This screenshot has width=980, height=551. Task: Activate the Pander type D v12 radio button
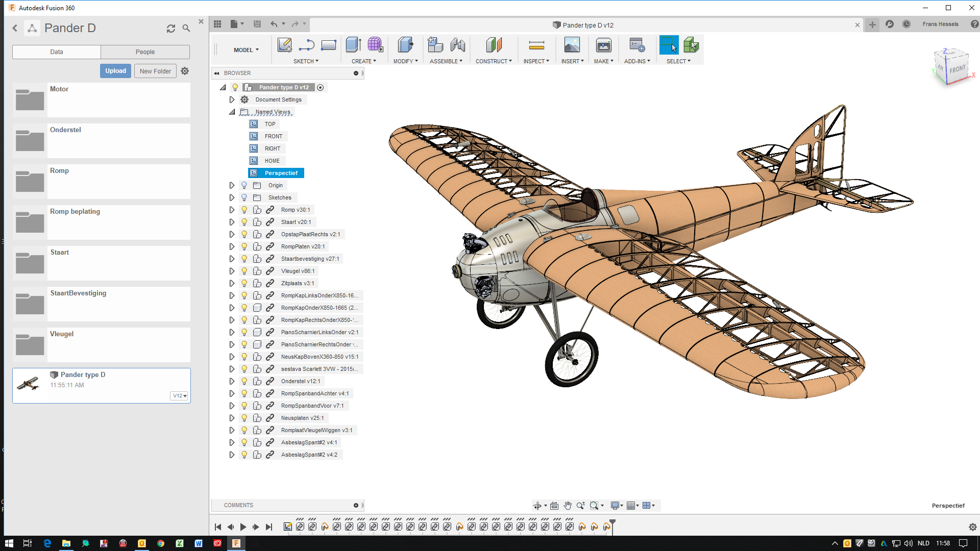321,87
